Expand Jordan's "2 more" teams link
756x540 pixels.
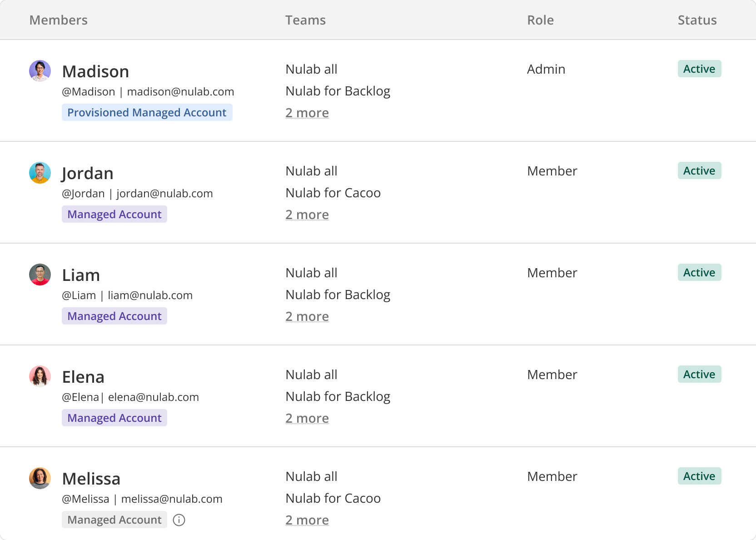[x=307, y=215]
